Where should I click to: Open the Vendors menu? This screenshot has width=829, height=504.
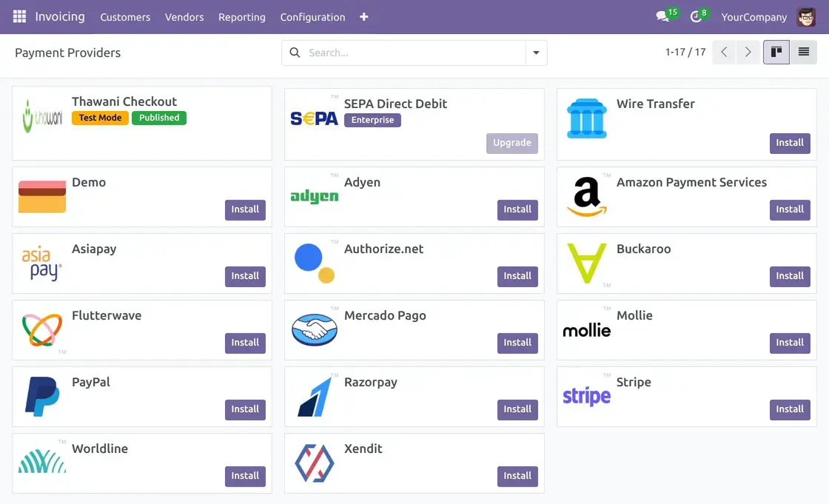[184, 17]
